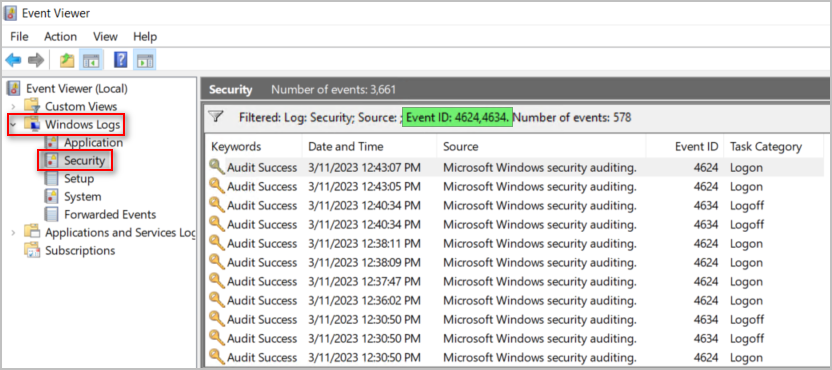Open the Help menu
Viewport: 832px width, 370px height.
point(145,37)
